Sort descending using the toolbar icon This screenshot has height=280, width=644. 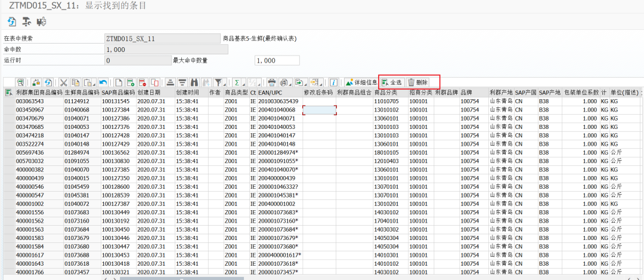pos(182,82)
